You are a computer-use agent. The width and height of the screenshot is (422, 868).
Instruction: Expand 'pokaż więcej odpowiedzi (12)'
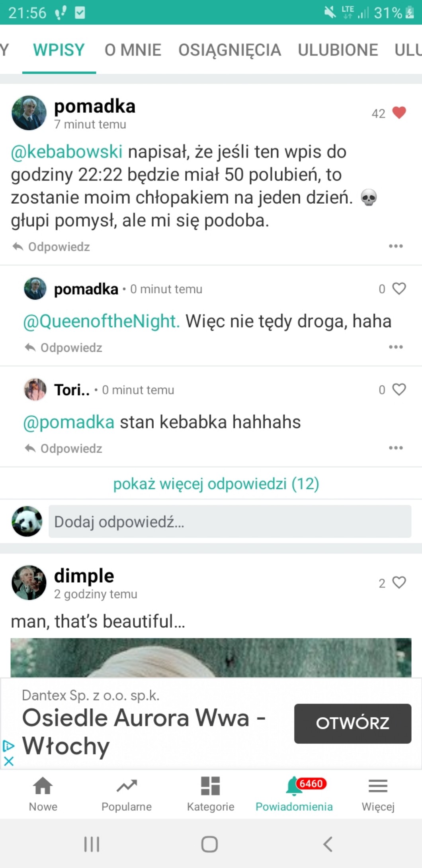point(216,484)
